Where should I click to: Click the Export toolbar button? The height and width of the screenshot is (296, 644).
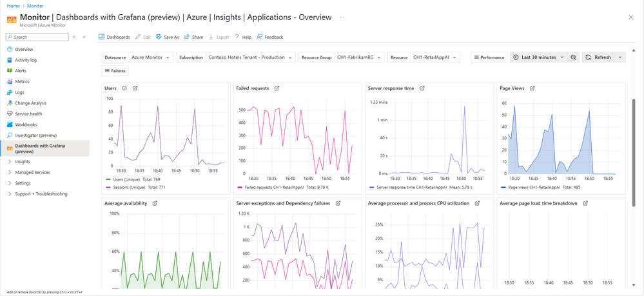pos(219,37)
